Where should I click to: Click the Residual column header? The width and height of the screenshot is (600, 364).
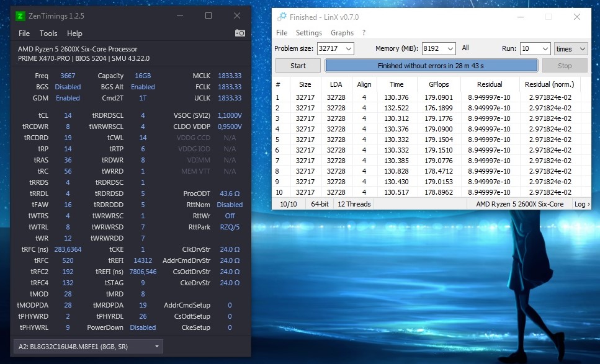tap(490, 84)
